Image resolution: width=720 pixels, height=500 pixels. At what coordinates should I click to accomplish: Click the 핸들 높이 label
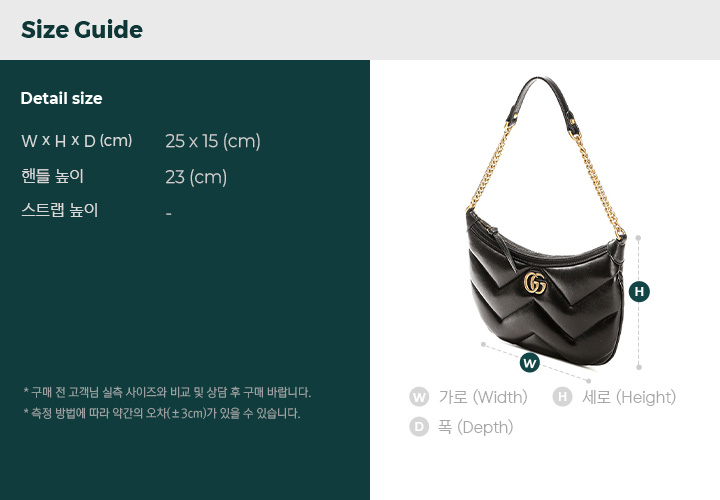click(x=52, y=176)
